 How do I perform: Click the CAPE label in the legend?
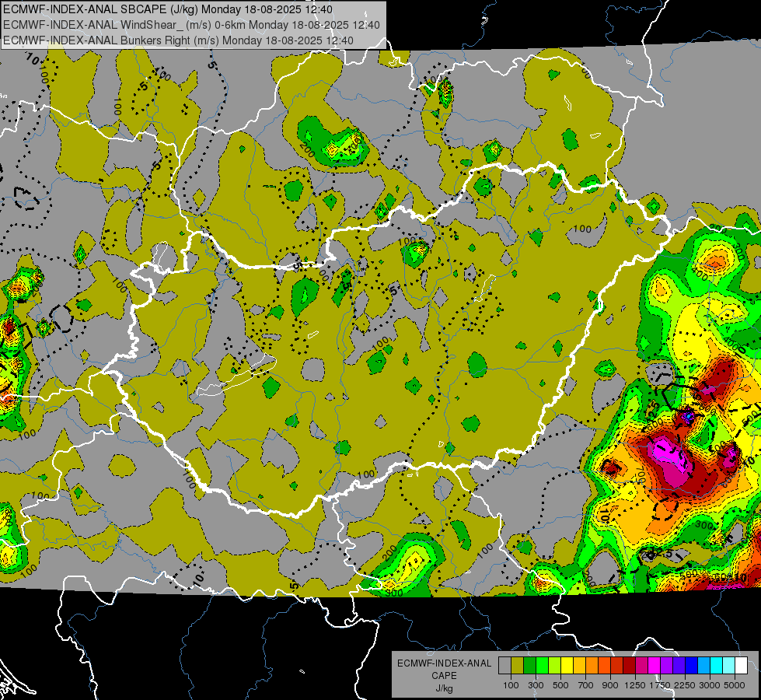tap(444, 676)
